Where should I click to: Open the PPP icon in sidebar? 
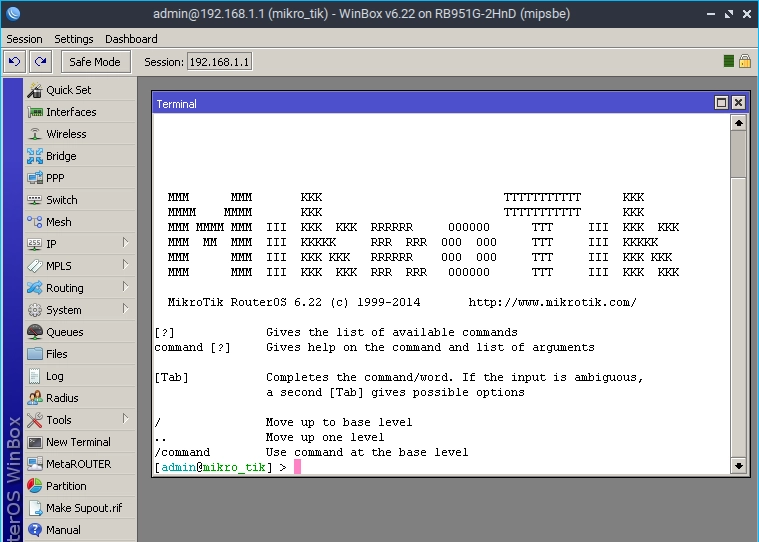[x=35, y=178]
